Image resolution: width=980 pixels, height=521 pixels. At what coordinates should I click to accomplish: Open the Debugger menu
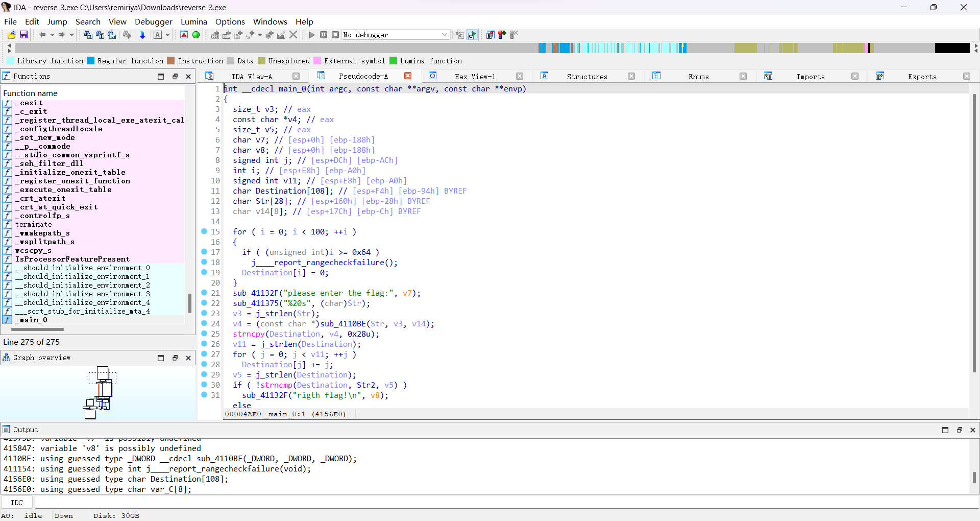[x=153, y=21]
